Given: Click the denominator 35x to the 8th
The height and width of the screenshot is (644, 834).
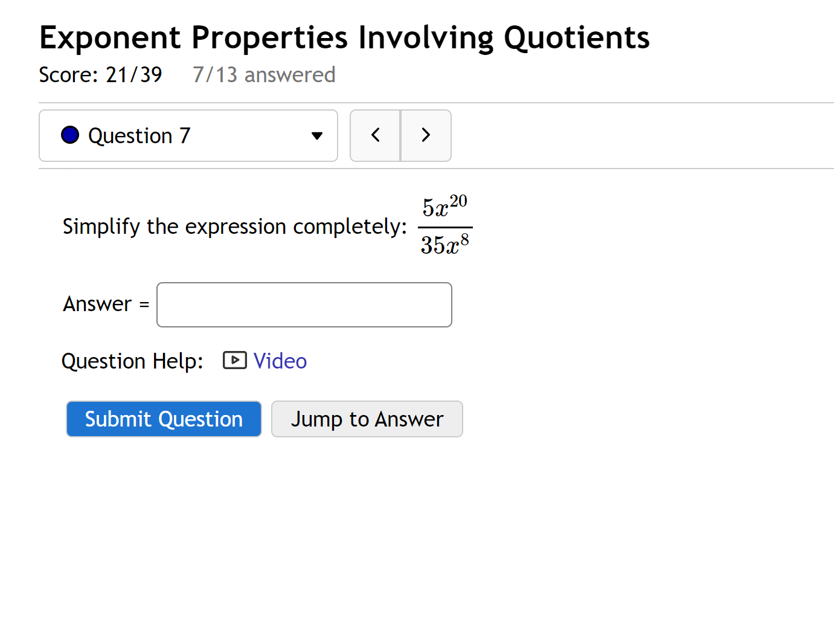Looking at the screenshot, I should coord(444,245).
